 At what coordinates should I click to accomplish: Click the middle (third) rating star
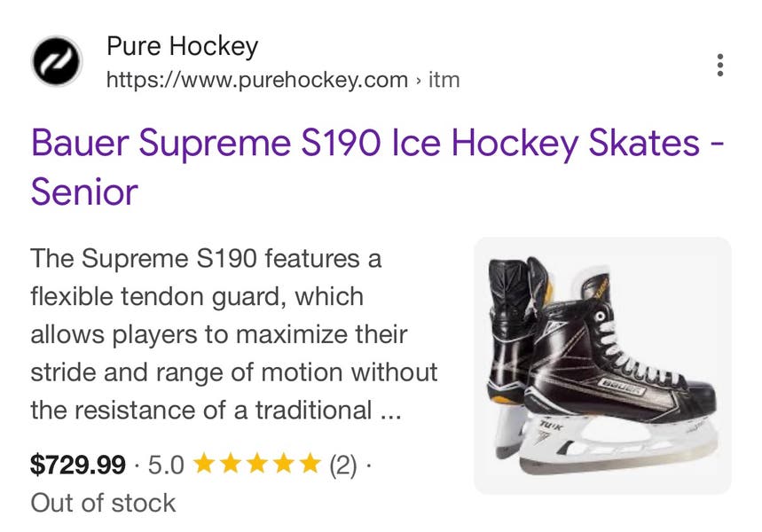(256, 463)
